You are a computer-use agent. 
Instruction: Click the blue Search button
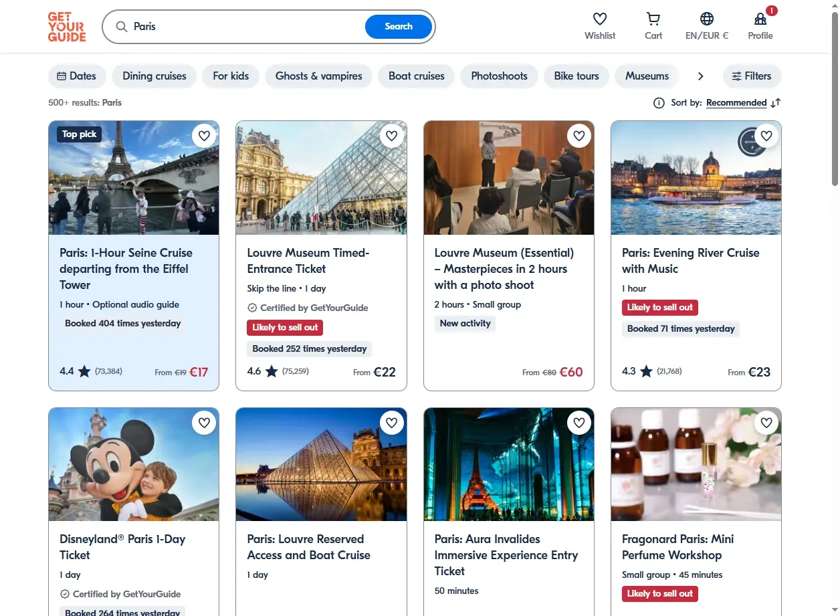tap(399, 27)
